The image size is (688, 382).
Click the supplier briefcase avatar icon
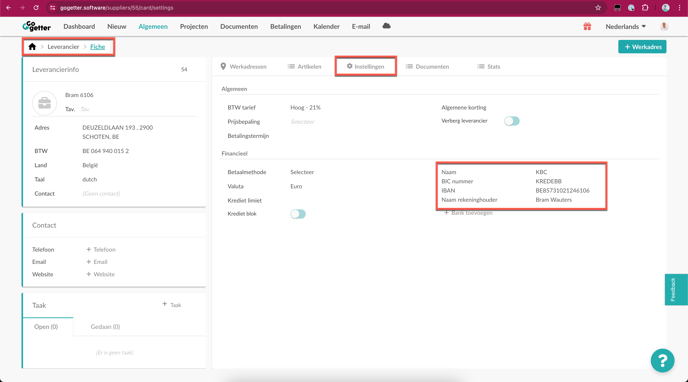pos(44,103)
